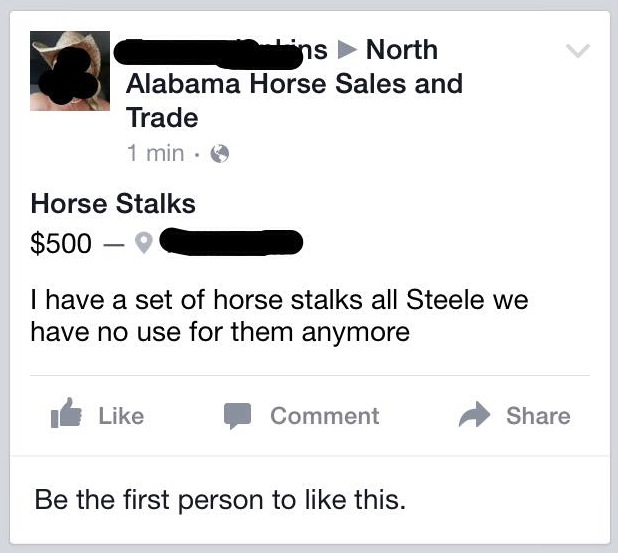Click the Like text label
Screen dimensions: 618x553
tap(121, 416)
